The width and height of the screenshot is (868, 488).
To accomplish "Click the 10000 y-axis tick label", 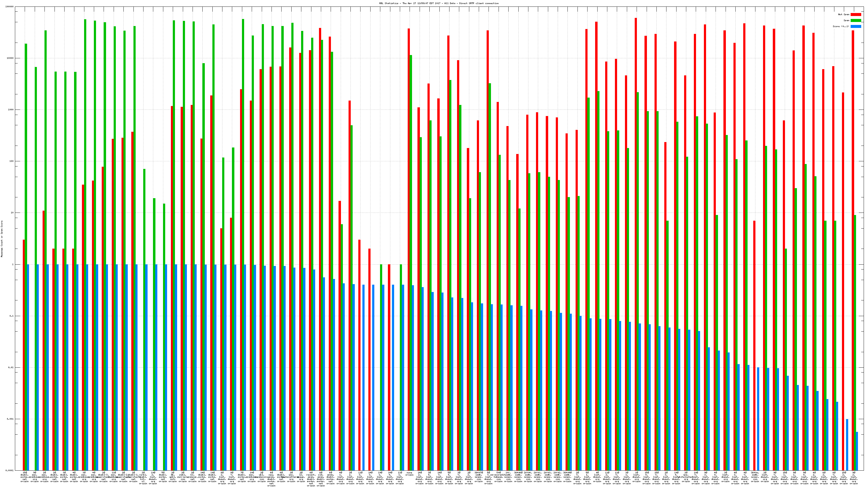I will [x=11, y=58].
